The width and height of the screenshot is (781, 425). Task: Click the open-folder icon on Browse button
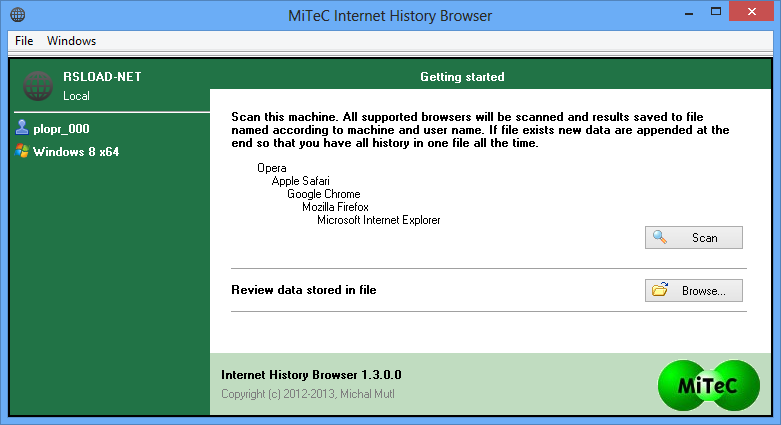coord(660,289)
